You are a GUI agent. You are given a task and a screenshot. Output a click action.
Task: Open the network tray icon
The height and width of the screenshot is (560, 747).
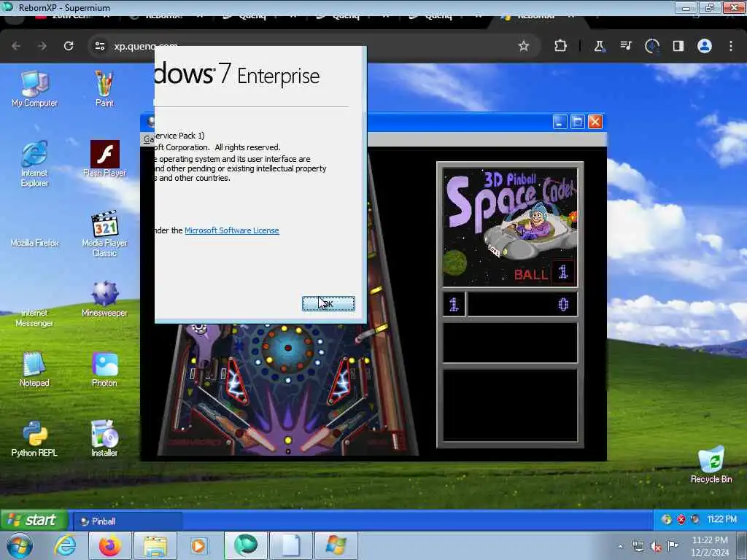coord(638,547)
